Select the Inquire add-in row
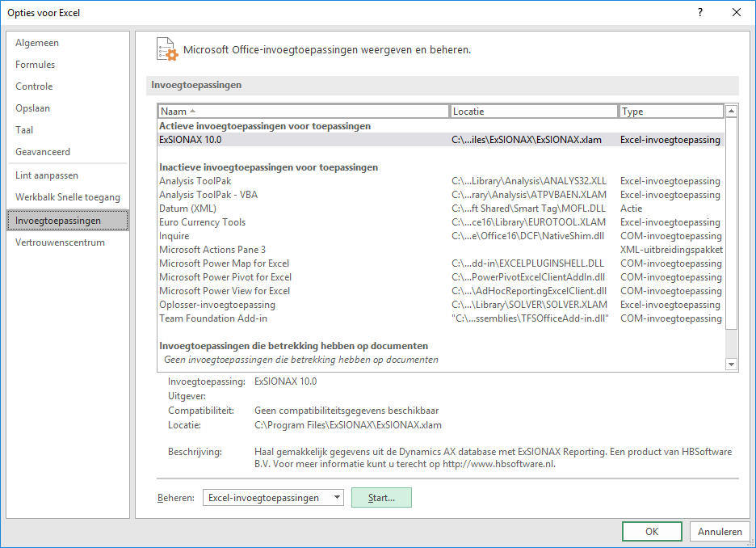The width and height of the screenshot is (756, 548). point(441,236)
